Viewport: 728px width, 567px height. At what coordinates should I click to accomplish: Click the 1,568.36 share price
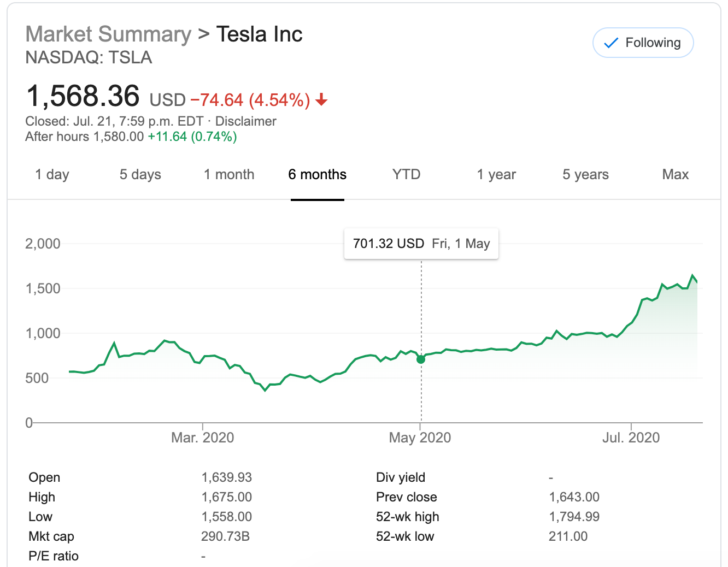83,96
